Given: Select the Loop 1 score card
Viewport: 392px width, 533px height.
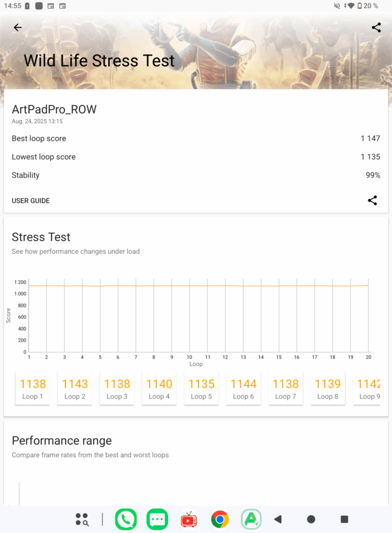Looking at the screenshot, I should [x=33, y=388].
